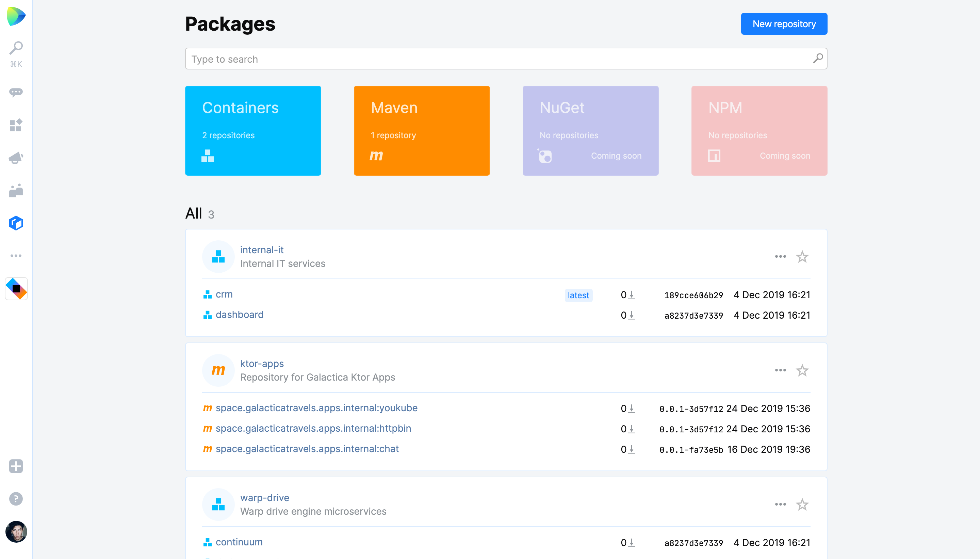980x559 pixels.
Task: Open more options for internal-it
Action: pos(780,256)
